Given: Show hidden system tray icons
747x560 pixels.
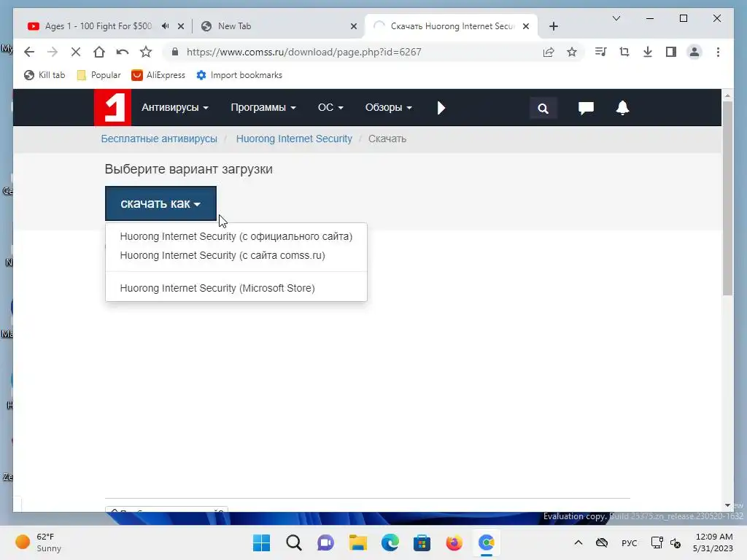Looking at the screenshot, I should (x=578, y=542).
